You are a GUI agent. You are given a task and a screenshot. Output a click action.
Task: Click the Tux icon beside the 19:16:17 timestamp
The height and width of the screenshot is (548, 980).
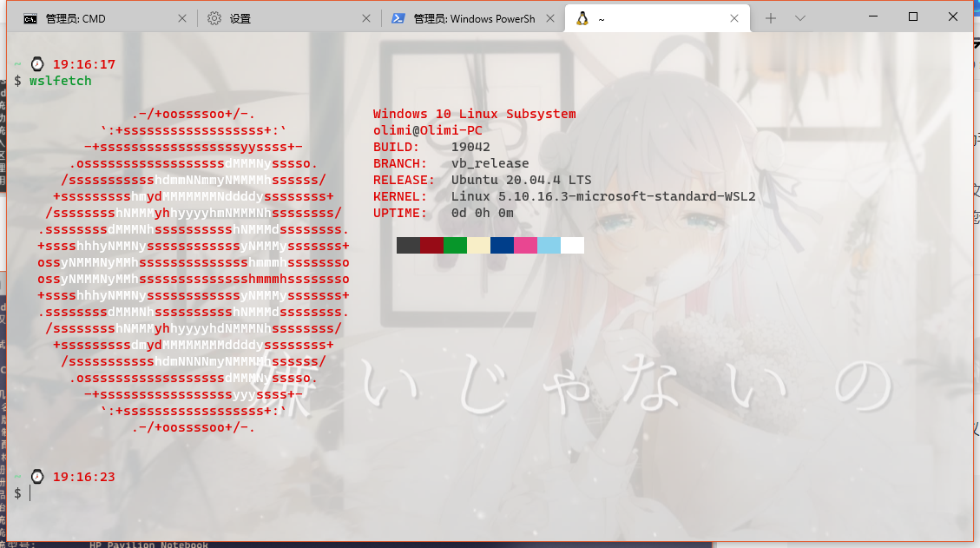point(36,63)
